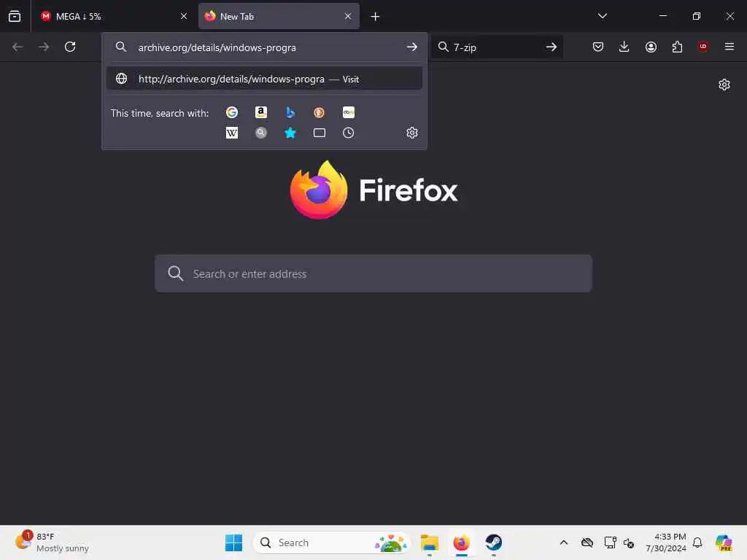Search this time with Wikipedia
This screenshot has width=747, height=560.
pyautogui.click(x=232, y=133)
